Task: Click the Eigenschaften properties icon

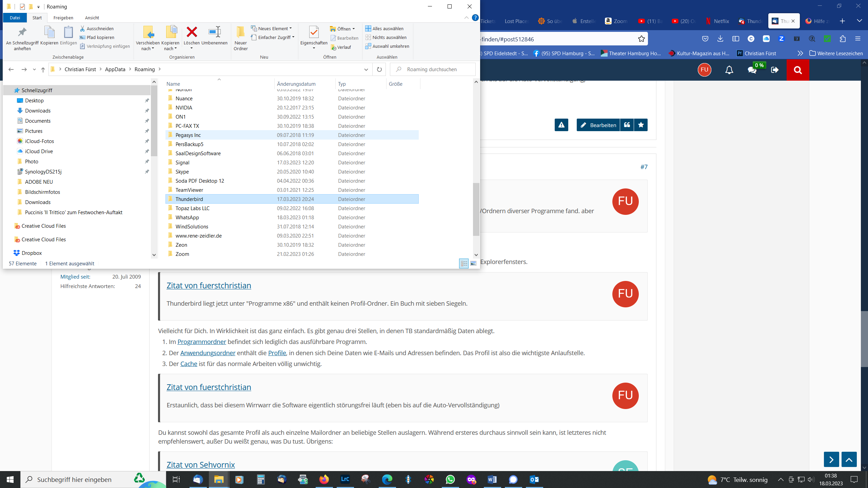Action: coord(314,33)
